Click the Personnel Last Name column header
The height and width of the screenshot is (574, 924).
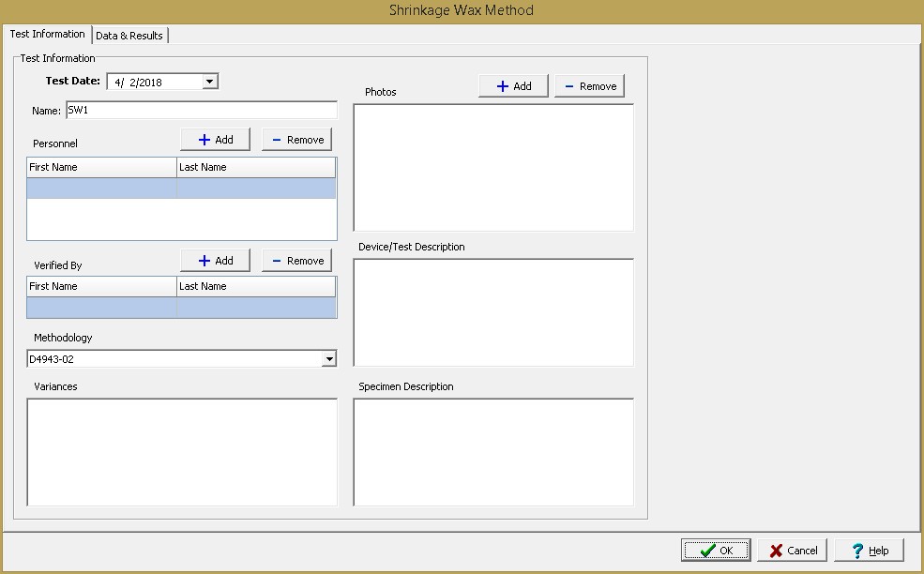tap(255, 167)
